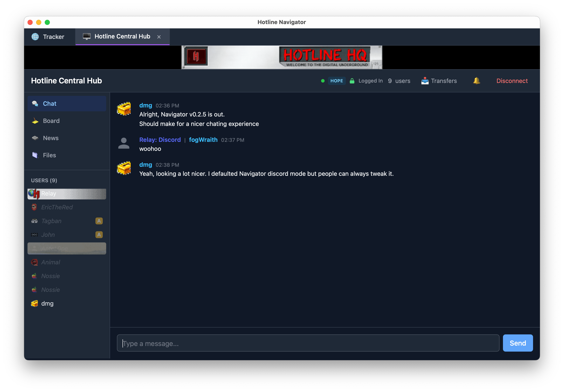Open the News section
The image size is (564, 392).
coord(67,138)
